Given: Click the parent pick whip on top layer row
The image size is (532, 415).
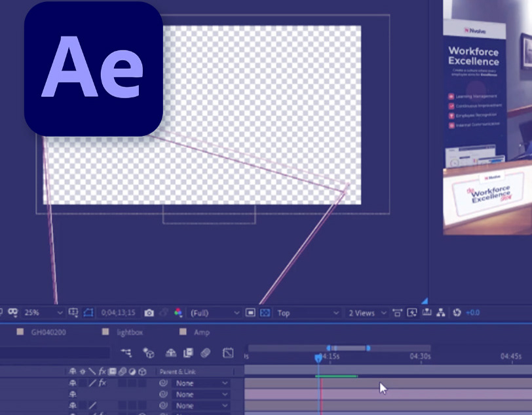Looking at the screenshot, I should point(163,383).
